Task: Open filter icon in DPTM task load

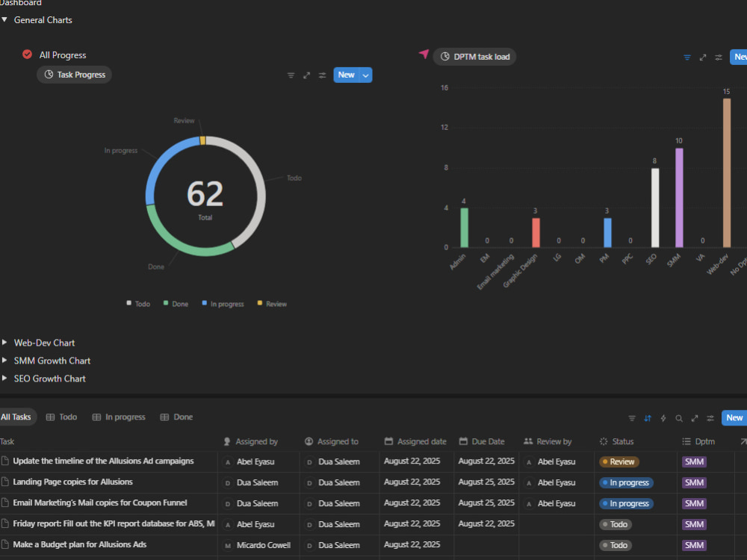Action: [687, 57]
